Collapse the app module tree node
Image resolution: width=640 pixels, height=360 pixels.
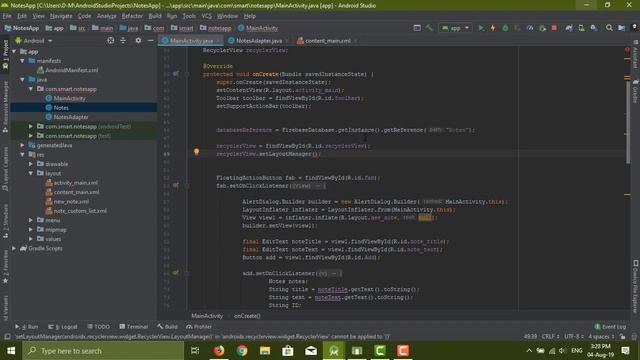pyautogui.click(x=14, y=51)
